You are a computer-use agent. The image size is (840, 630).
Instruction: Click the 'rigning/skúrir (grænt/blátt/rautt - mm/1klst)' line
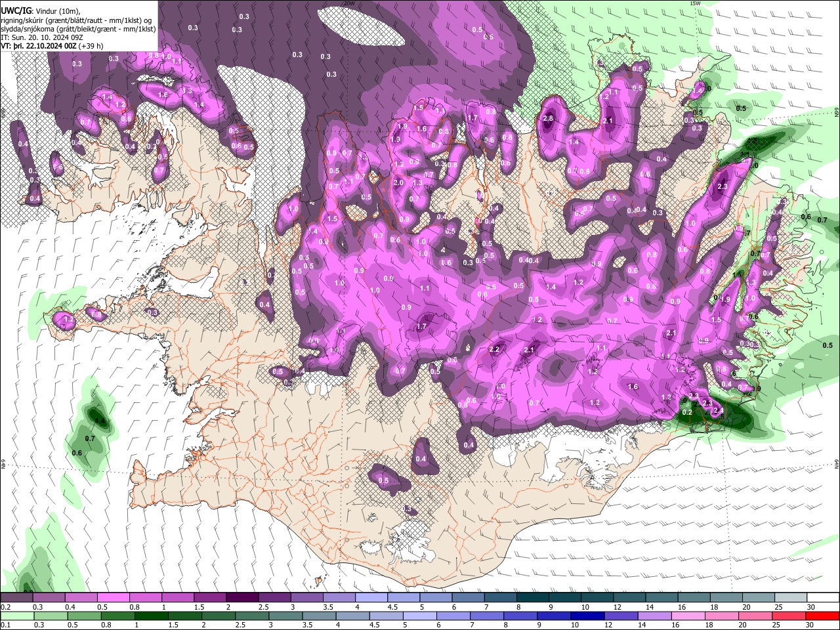click(x=76, y=20)
